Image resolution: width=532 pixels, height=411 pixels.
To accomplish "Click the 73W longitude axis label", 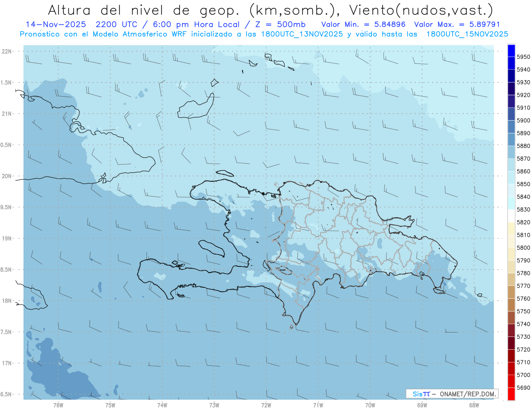I will pyautogui.click(x=214, y=405).
